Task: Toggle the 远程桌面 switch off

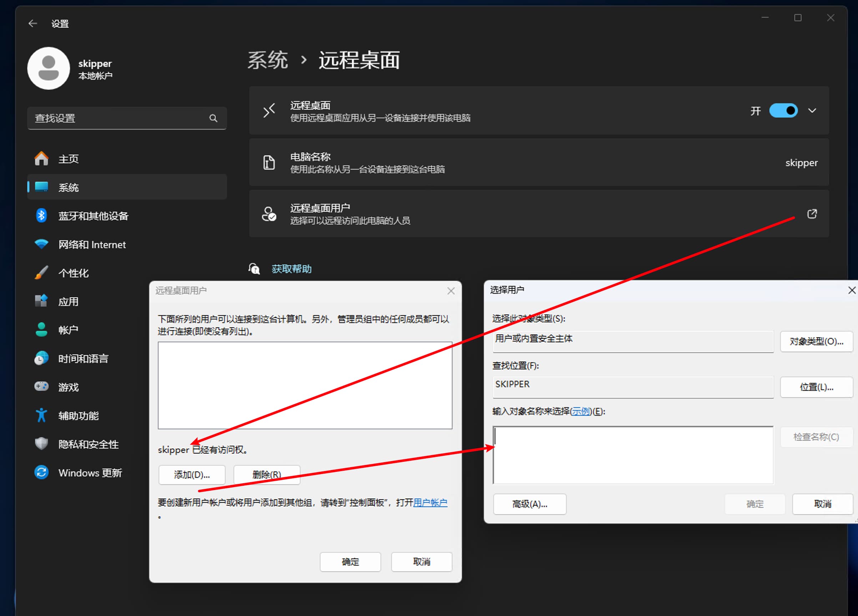Action: (x=783, y=111)
